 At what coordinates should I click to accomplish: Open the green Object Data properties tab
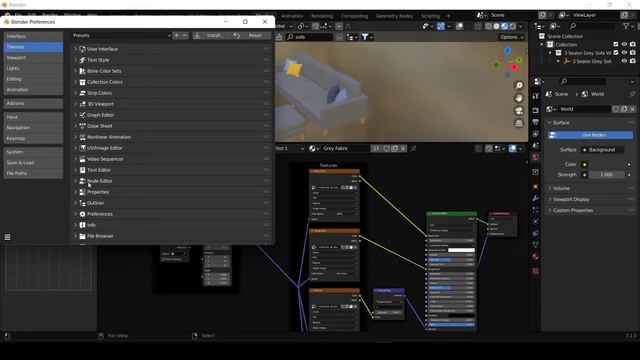click(x=536, y=245)
